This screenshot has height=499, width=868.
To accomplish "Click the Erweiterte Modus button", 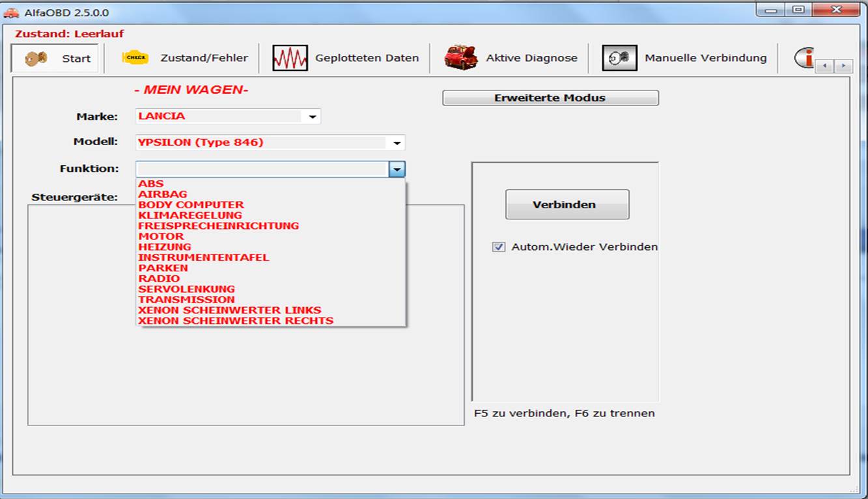I will [x=550, y=98].
